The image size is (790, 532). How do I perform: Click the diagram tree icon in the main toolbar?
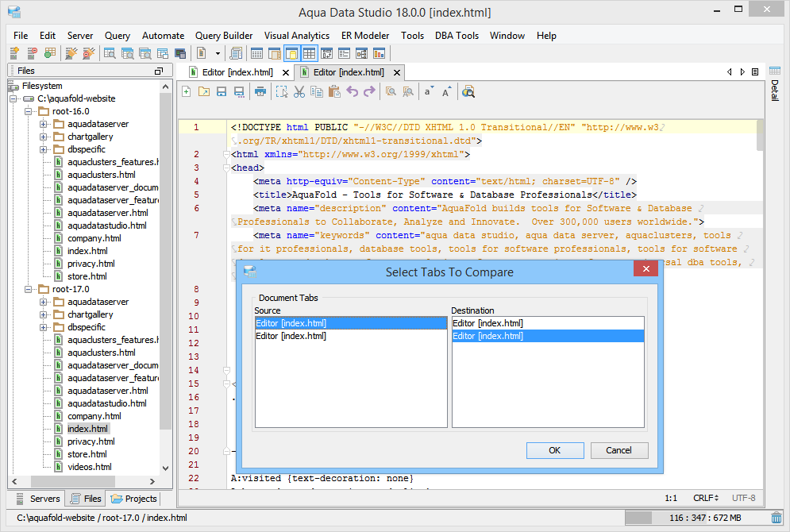[361, 53]
